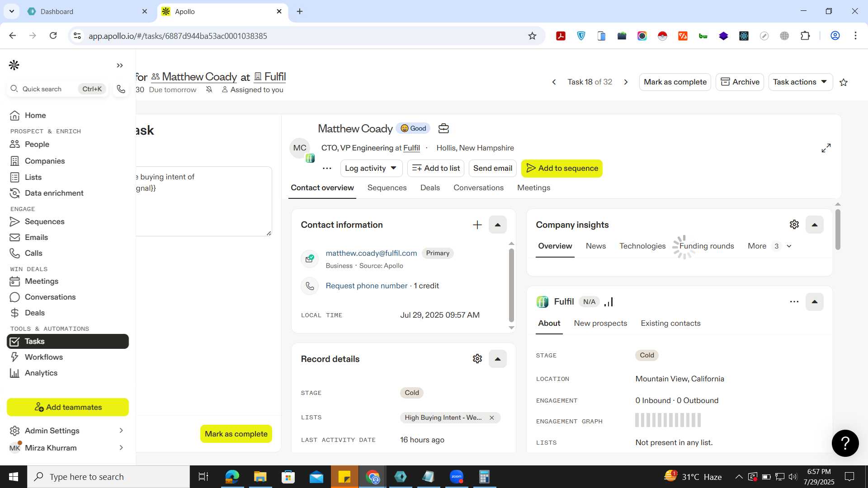
Task: Open Task actions dropdown
Action: (x=800, y=82)
